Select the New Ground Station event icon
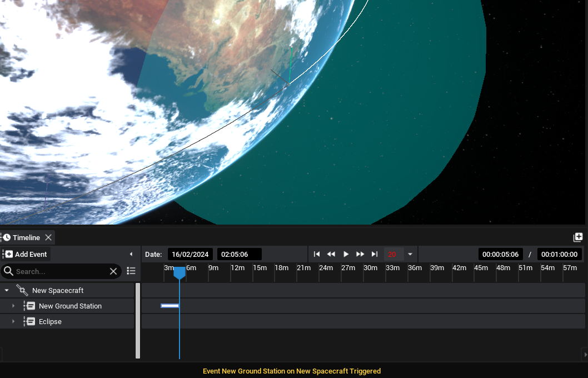588x378 pixels. [x=31, y=306]
